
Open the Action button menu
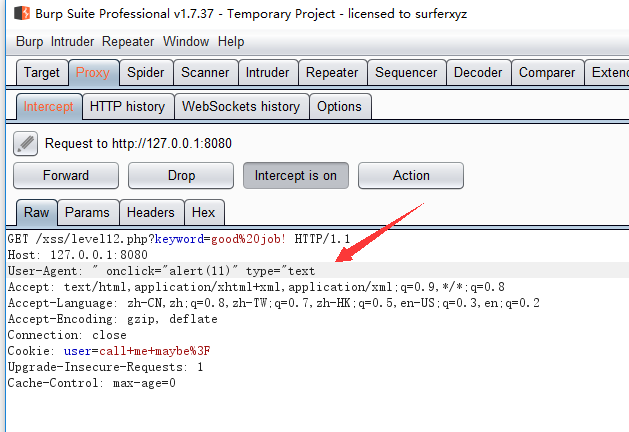click(411, 176)
